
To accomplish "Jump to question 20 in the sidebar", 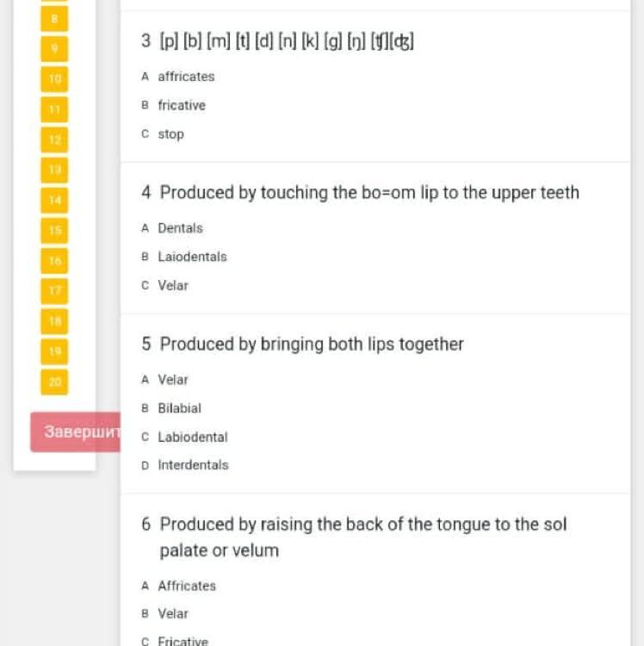I will 54,381.
